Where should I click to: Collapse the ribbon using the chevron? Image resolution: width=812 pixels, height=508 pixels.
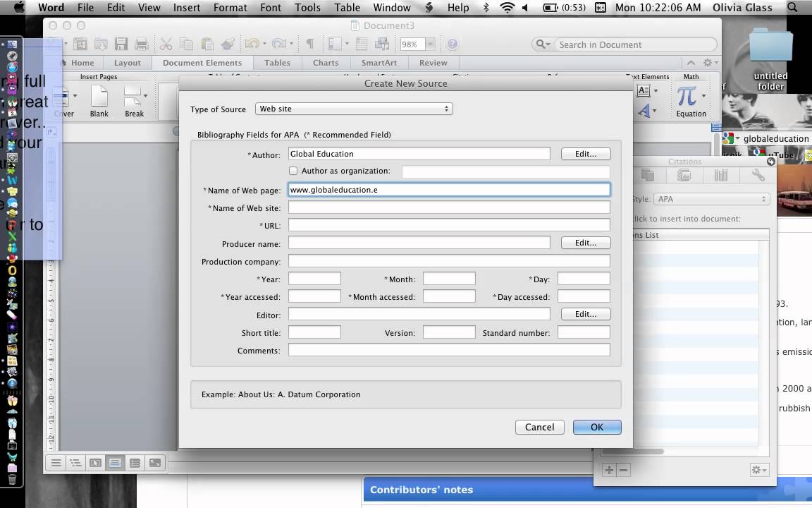click(x=691, y=63)
